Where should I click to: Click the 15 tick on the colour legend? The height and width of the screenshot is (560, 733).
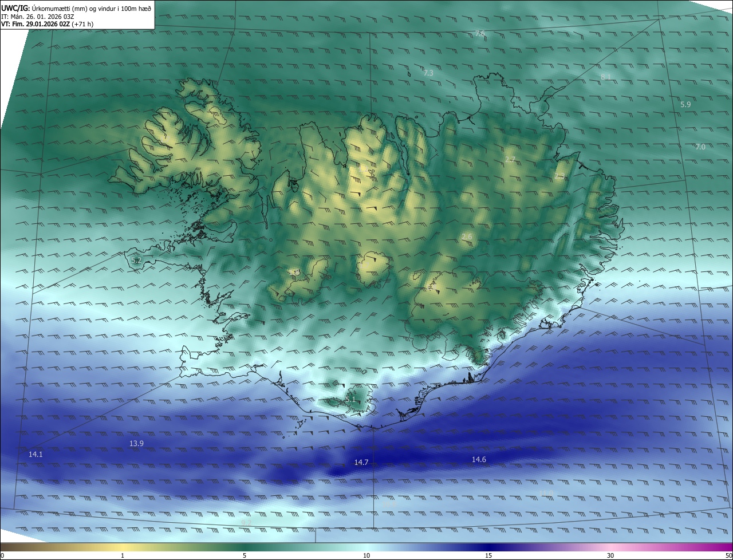point(488,555)
